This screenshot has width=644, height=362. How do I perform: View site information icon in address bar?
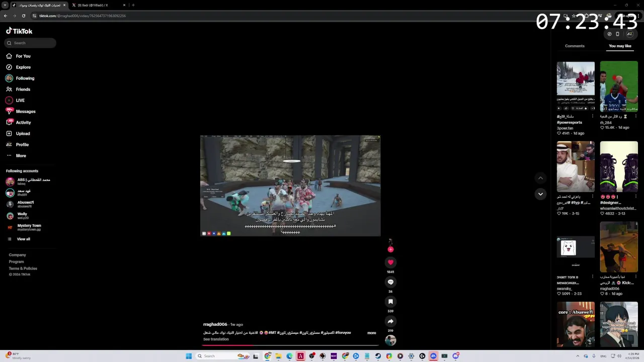coord(34,16)
